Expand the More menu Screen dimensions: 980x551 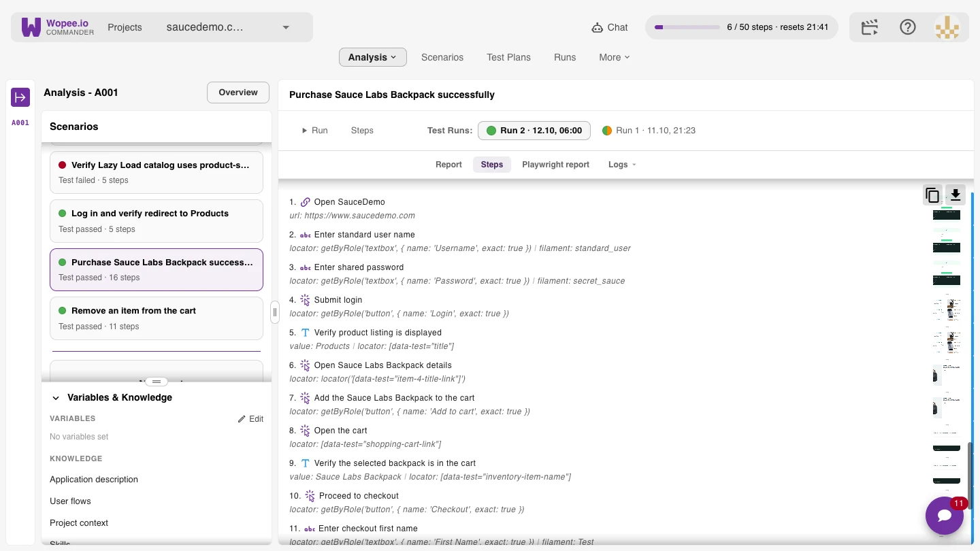tap(615, 57)
